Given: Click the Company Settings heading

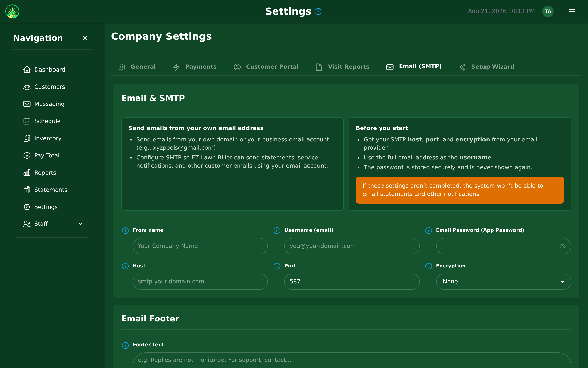Looking at the screenshot, I should [161, 36].
